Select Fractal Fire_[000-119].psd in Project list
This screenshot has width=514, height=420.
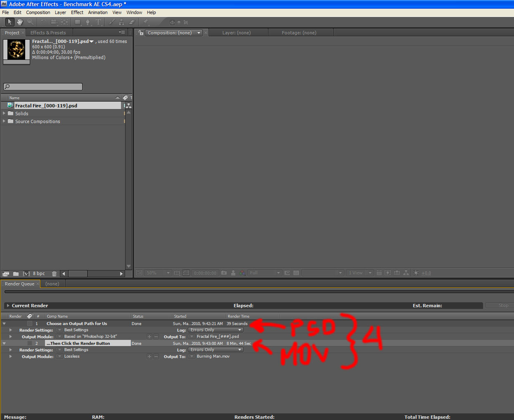click(46, 106)
